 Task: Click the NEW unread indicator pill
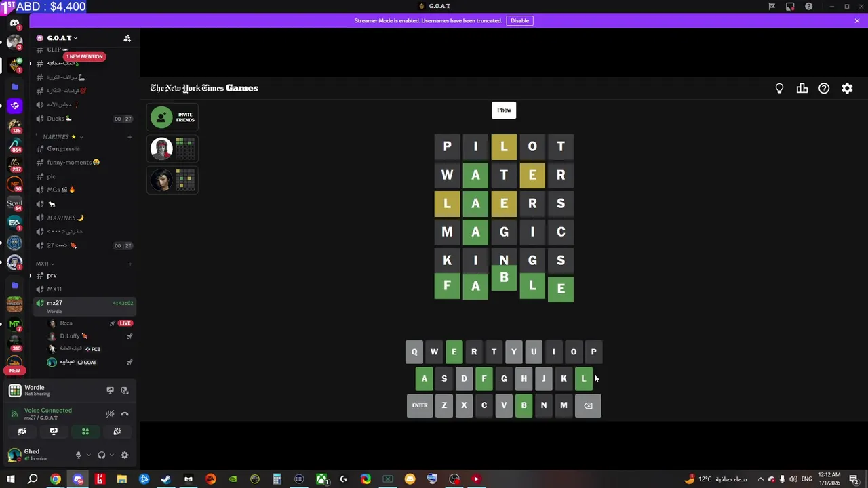14,371
